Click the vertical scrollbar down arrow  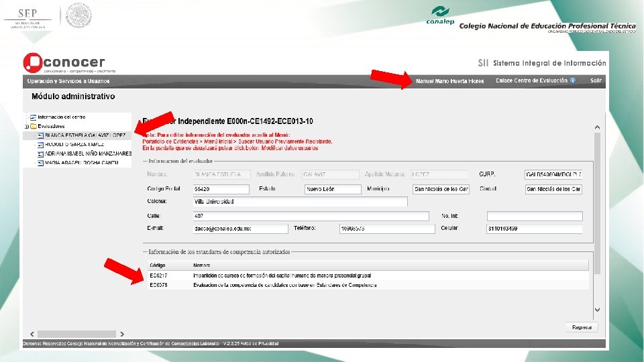point(597,310)
